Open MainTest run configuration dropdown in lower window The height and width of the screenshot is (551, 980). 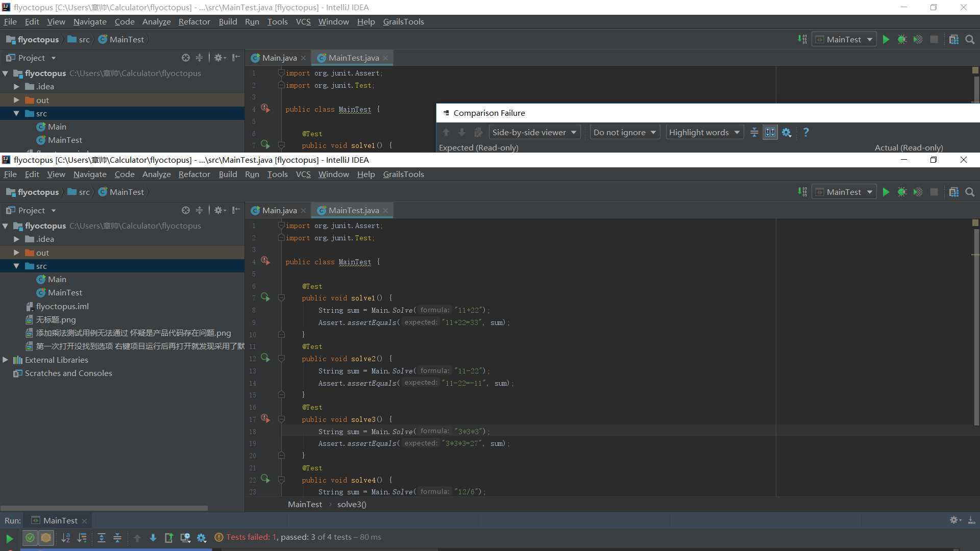[x=844, y=192]
